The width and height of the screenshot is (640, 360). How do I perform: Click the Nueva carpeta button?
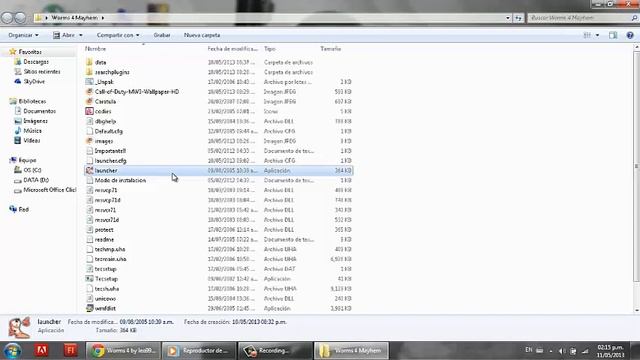202,36
